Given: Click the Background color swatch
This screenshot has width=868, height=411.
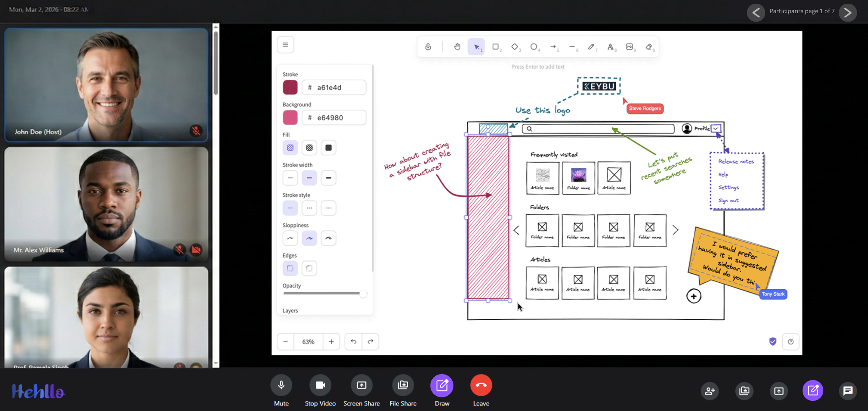Looking at the screenshot, I should (290, 117).
